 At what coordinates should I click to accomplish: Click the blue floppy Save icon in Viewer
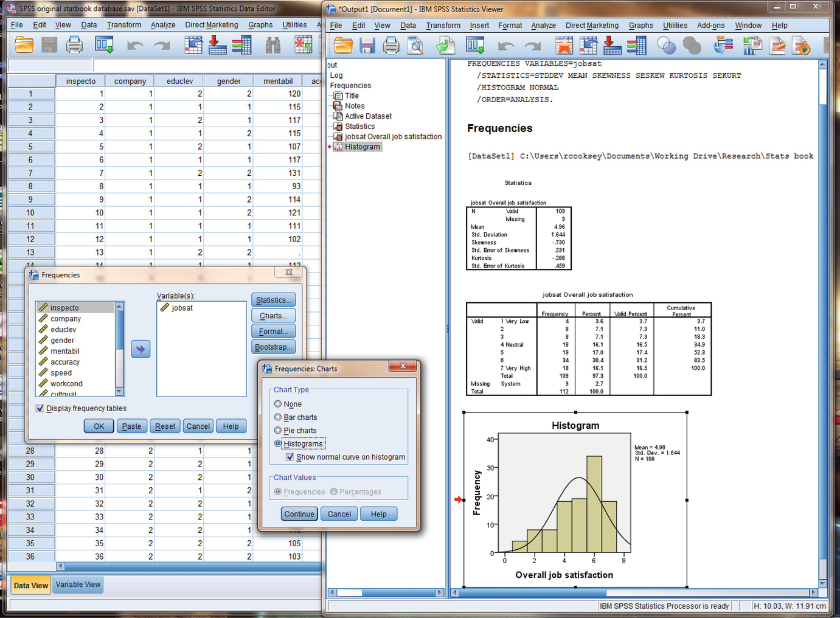tap(367, 46)
